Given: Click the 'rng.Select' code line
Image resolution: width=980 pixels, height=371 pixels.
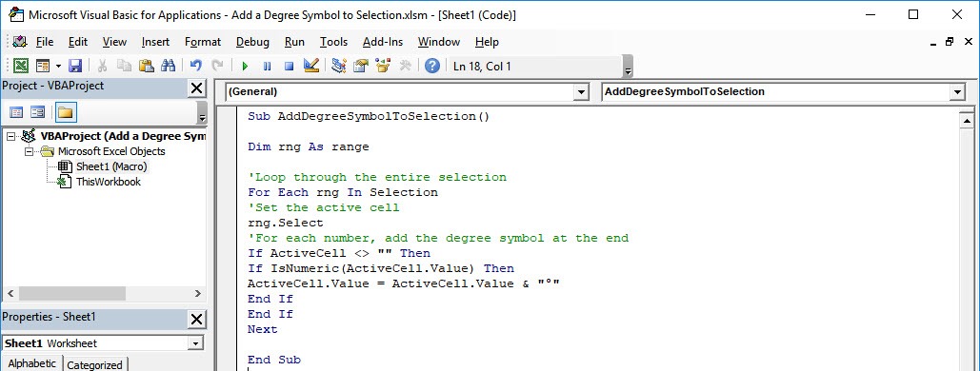Looking at the screenshot, I should pyautogui.click(x=286, y=223).
